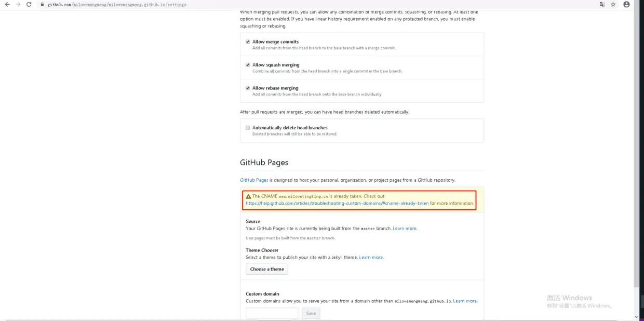
Task: Go back with the browser back arrow
Action: (x=7, y=4)
